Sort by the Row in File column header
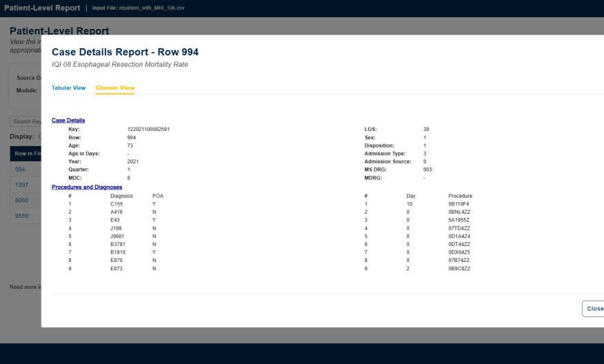 pyautogui.click(x=26, y=153)
